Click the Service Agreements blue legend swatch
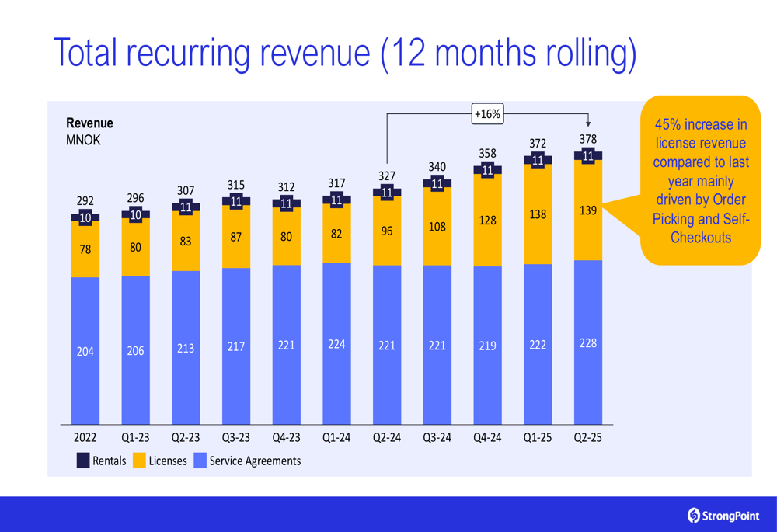Screen dimensions: 777x532 pos(200,461)
